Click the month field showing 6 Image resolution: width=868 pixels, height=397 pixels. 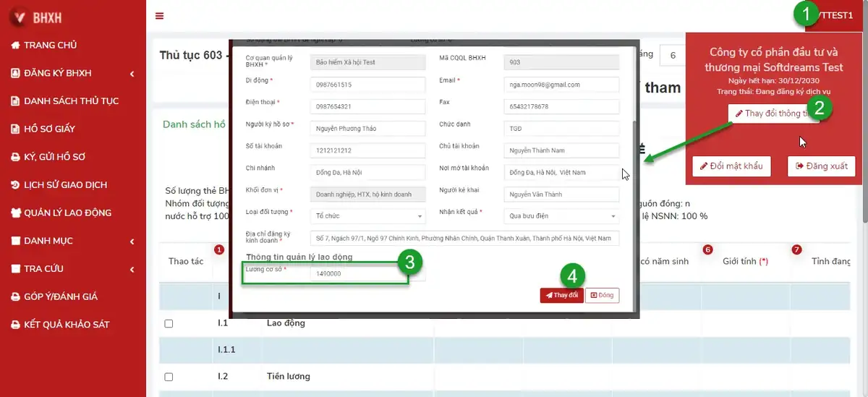click(672, 55)
